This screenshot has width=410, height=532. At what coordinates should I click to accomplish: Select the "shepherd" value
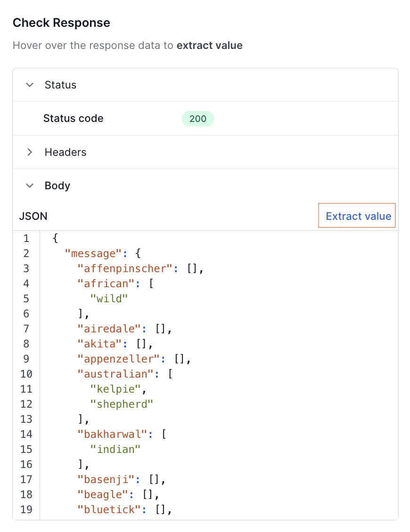[x=122, y=404]
